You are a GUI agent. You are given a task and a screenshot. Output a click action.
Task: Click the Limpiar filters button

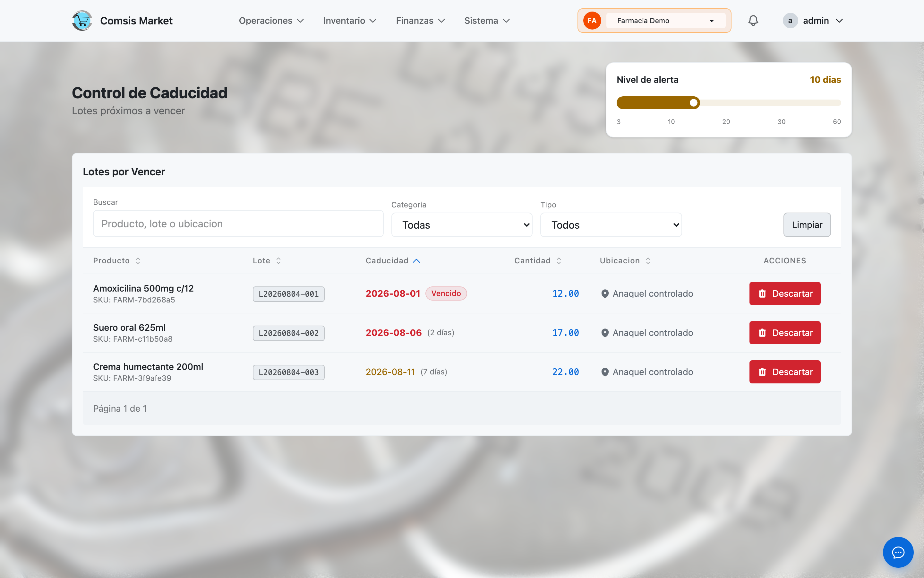pos(807,225)
